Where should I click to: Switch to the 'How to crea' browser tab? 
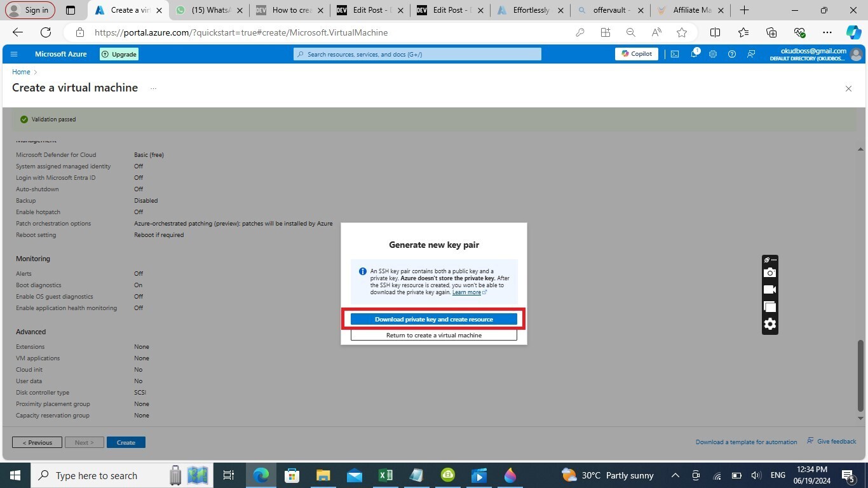click(x=289, y=10)
